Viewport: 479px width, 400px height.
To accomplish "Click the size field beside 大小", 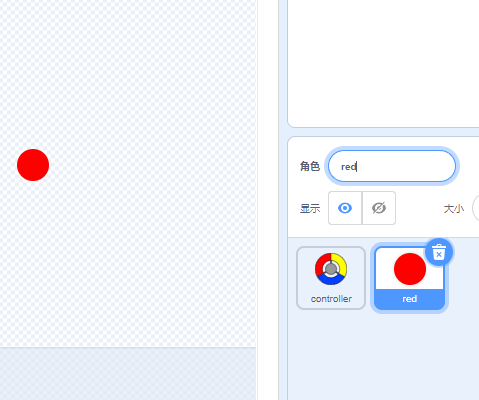I will [x=476, y=208].
